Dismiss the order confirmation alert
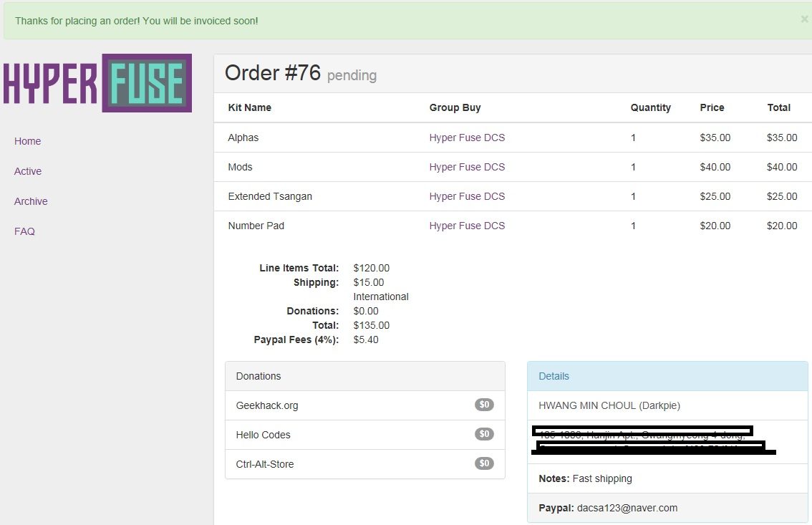This screenshot has height=525, width=812. [803, 19]
